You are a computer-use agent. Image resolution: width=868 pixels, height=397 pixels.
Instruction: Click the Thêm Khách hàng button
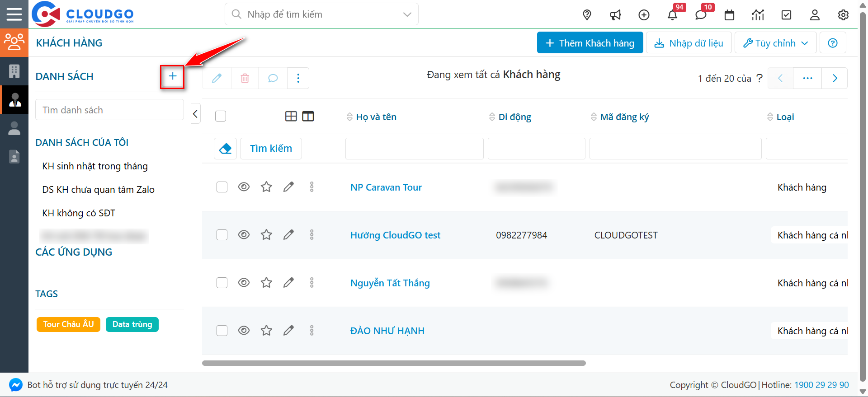pos(590,43)
